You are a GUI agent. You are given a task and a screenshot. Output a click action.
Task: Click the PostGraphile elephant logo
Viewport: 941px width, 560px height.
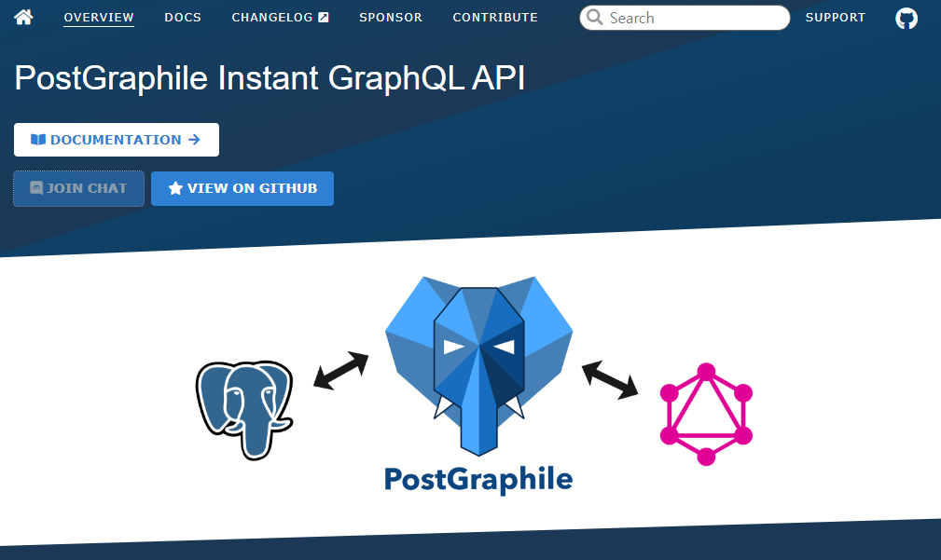[477, 363]
